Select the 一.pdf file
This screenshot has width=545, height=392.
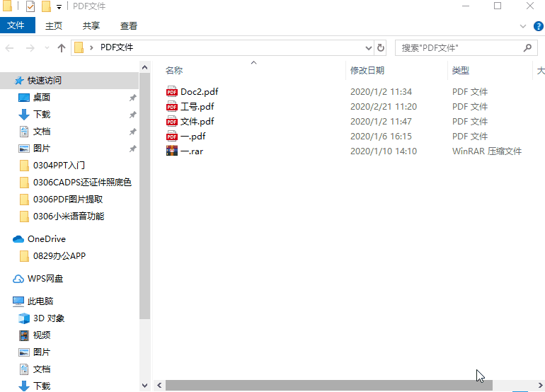click(x=193, y=137)
